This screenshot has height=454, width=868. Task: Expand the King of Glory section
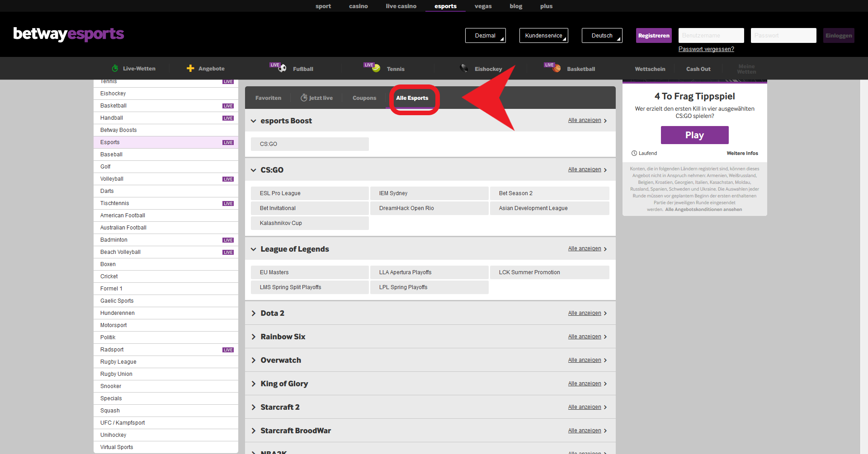[254, 384]
